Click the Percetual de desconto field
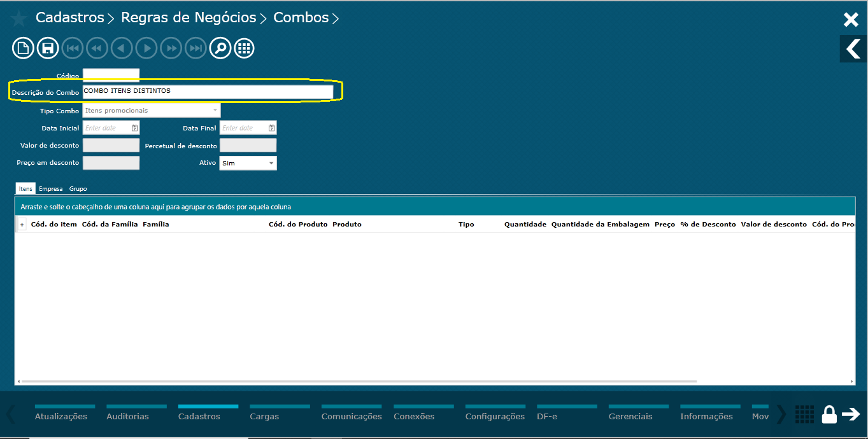This screenshot has width=868, height=439. (x=248, y=146)
